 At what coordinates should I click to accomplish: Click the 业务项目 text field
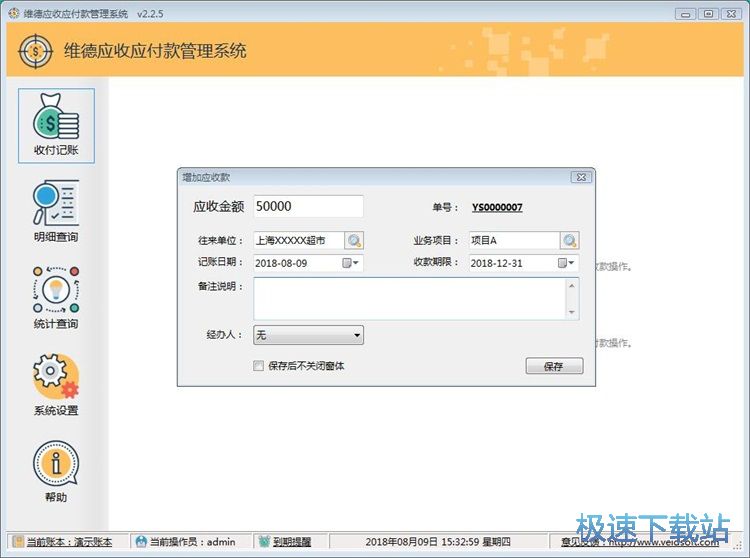[514, 241]
